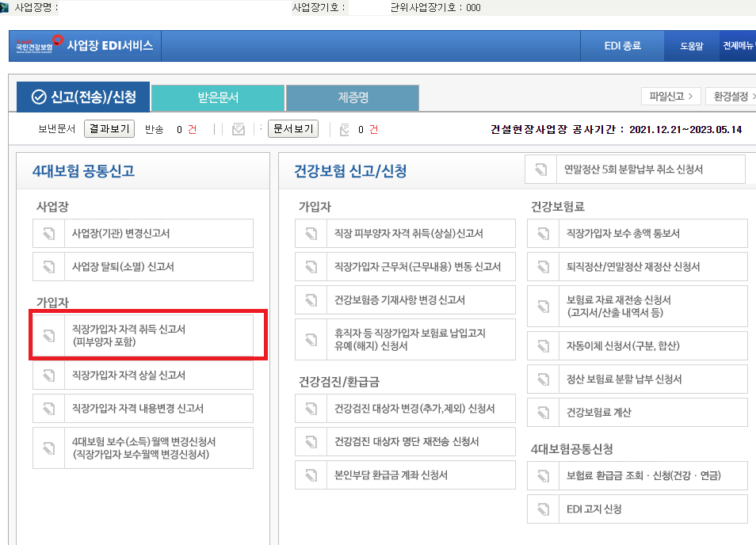Click document icon beside 연말정산 5회 분할납부 취소 신청서
The width and height of the screenshot is (756, 545).
tap(541, 170)
